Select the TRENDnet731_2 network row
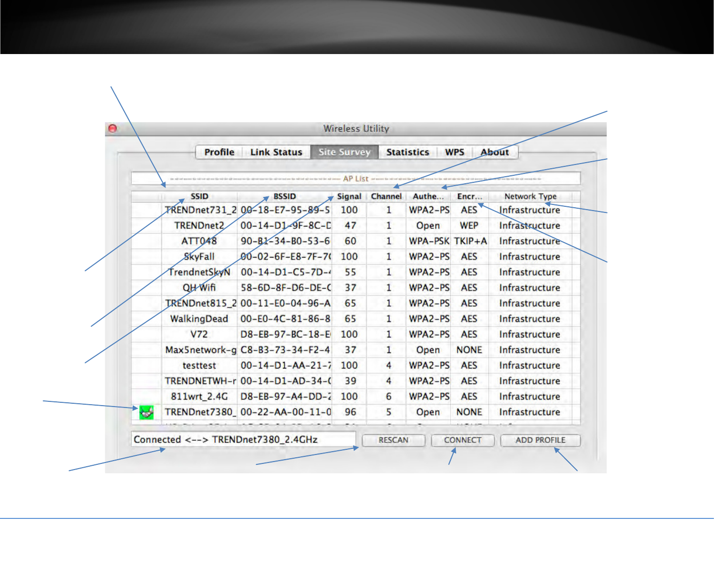Screen dimensions: 728x564 coord(356,210)
